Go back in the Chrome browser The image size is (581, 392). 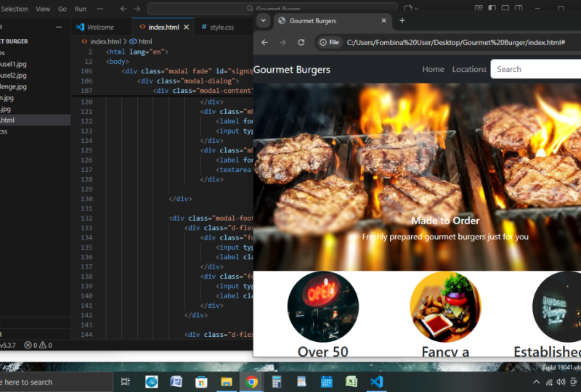[264, 43]
